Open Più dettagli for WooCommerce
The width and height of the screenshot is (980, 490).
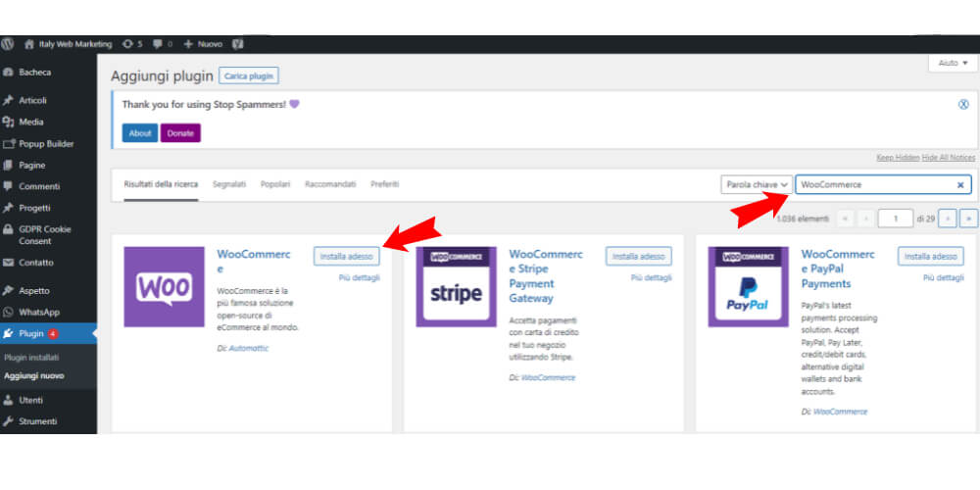pos(360,277)
